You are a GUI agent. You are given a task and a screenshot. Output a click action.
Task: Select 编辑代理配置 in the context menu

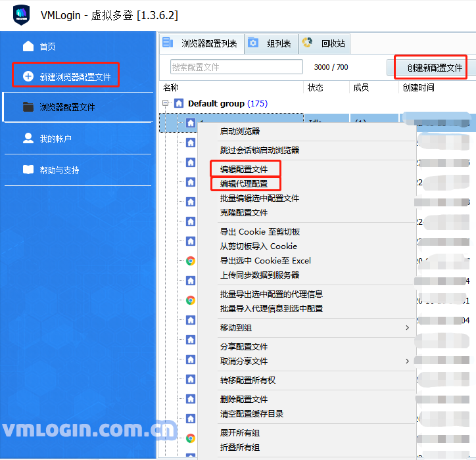(244, 184)
